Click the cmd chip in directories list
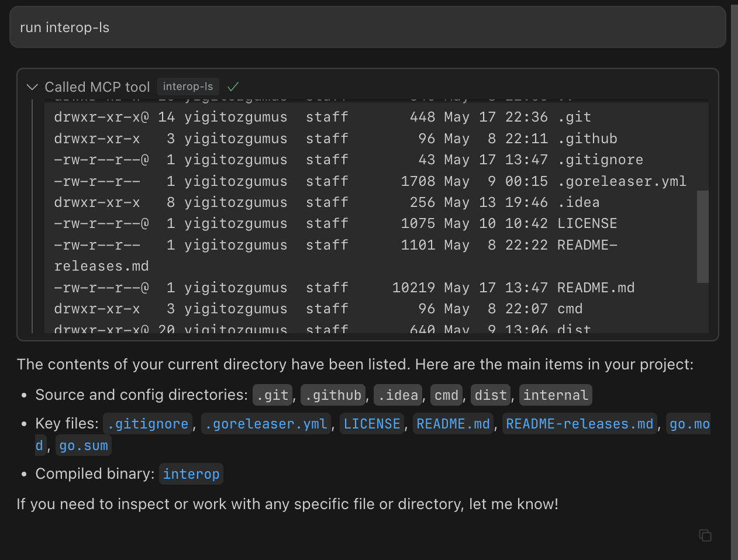The image size is (738, 560). [446, 395]
